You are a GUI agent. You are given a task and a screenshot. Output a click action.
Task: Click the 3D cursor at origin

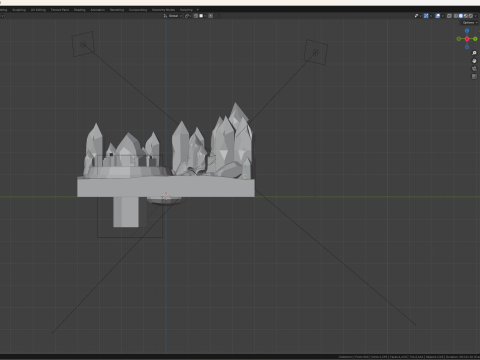(166, 197)
